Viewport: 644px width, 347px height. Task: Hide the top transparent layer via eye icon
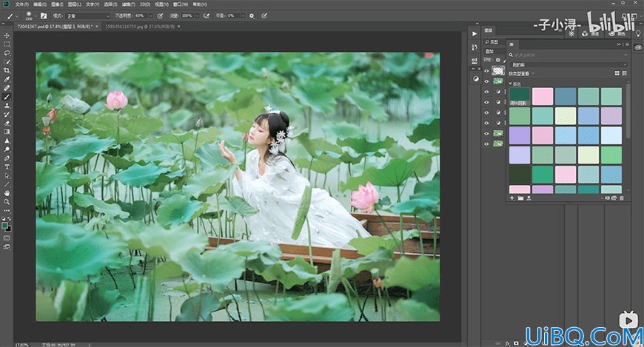pyautogui.click(x=486, y=71)
